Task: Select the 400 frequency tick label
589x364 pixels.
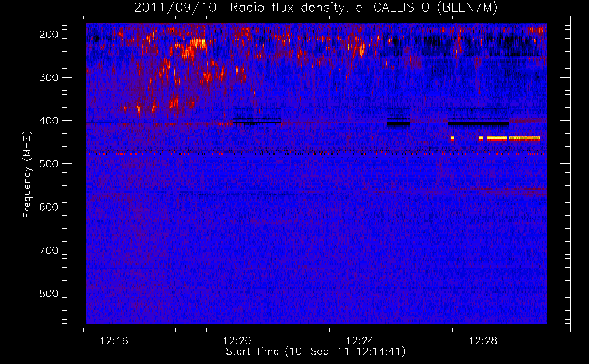Action: coord(49,121)
